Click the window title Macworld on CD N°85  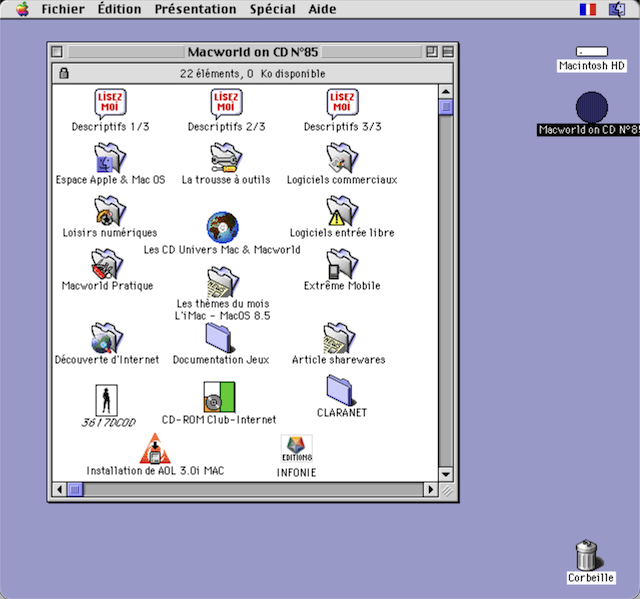253,52
